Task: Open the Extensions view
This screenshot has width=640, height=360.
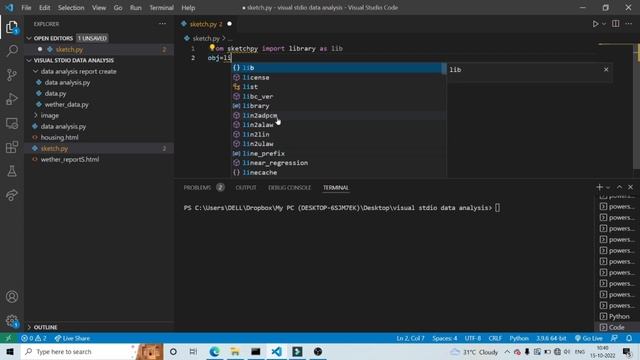Action: 12,147
